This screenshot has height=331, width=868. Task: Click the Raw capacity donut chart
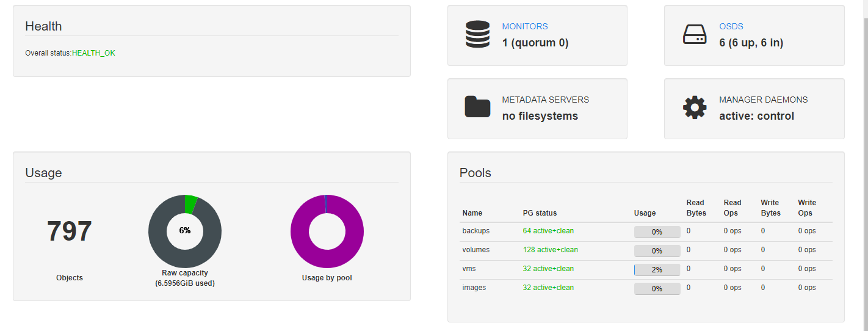(185, 231)
